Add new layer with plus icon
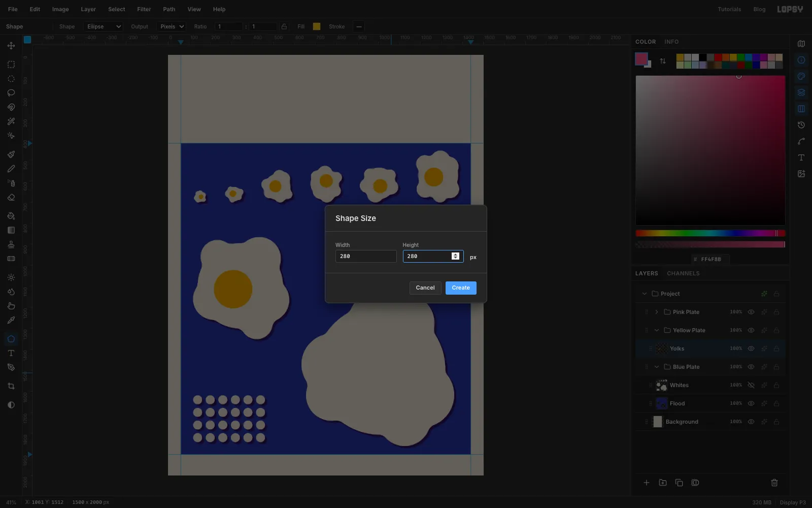812x508 pixels. coord(647,483)
